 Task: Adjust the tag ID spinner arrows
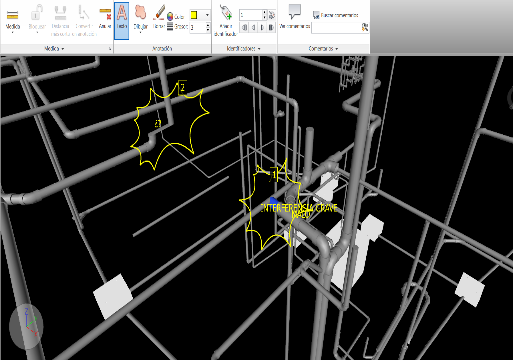click(x=264, y=15)
